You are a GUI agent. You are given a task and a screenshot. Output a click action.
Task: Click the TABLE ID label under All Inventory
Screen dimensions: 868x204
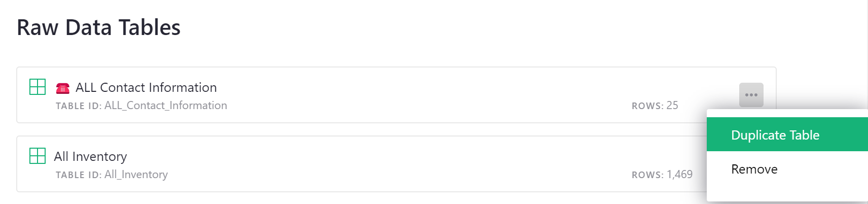[x=79, y=175]
